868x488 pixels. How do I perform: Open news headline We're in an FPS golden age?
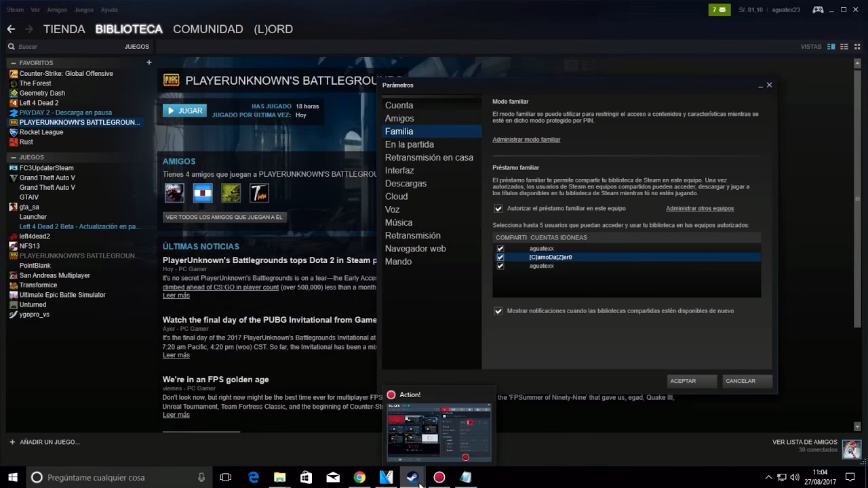coord(216,380)
